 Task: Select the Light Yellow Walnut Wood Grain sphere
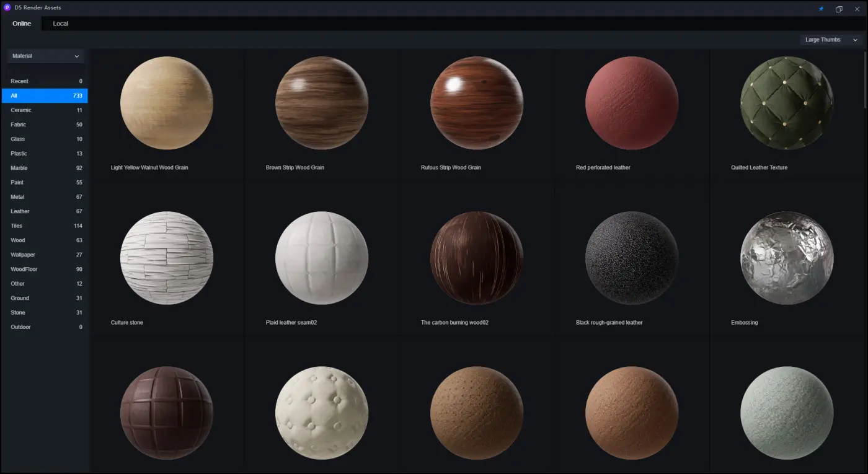(x=167, y=103)
